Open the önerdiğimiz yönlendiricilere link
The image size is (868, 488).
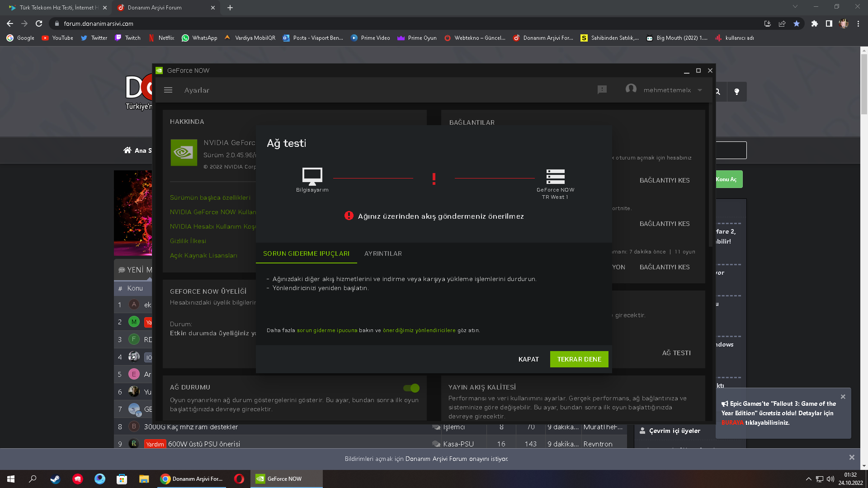[419, 330]
